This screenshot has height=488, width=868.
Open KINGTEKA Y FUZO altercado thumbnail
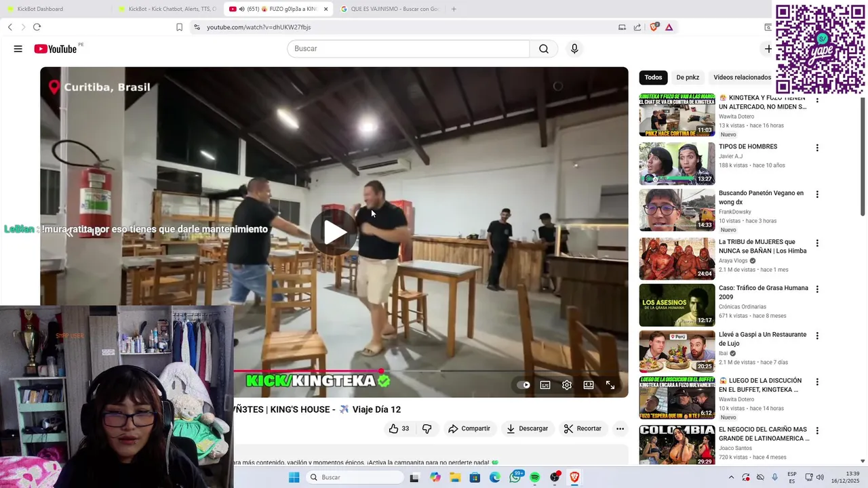pyautogui.click(x=677, y=115)
